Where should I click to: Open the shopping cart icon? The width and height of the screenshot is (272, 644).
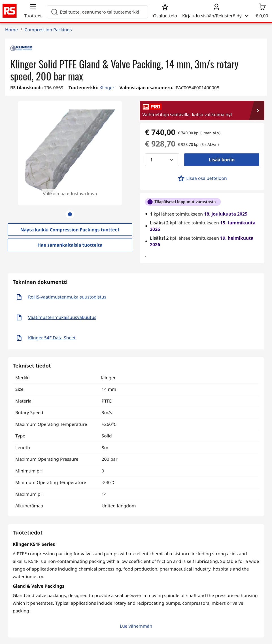point(262,7)
